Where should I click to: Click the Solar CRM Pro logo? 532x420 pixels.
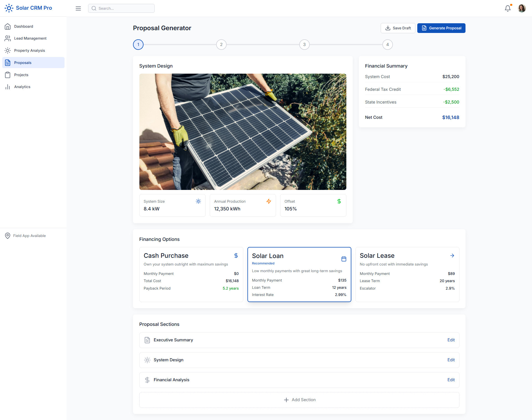pyautogui.click(x=28, y=8)
